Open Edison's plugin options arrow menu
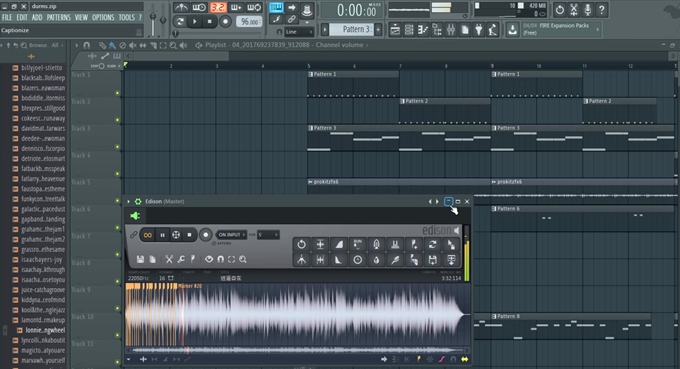Viewport: 680px width, 369px height. (128, 202)
